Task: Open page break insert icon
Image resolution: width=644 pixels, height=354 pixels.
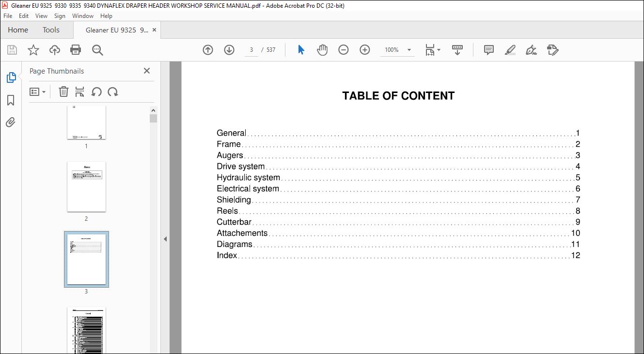Action: tap(80, 92)
